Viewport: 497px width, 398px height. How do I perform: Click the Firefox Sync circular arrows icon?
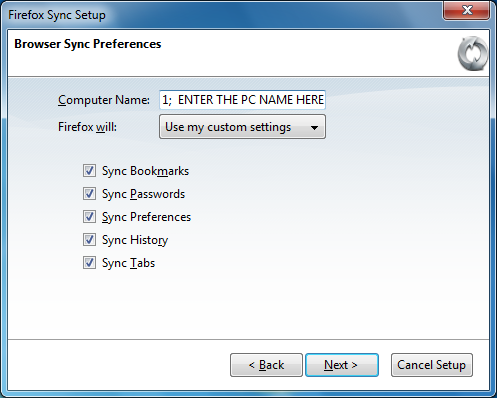click(473, 53)
